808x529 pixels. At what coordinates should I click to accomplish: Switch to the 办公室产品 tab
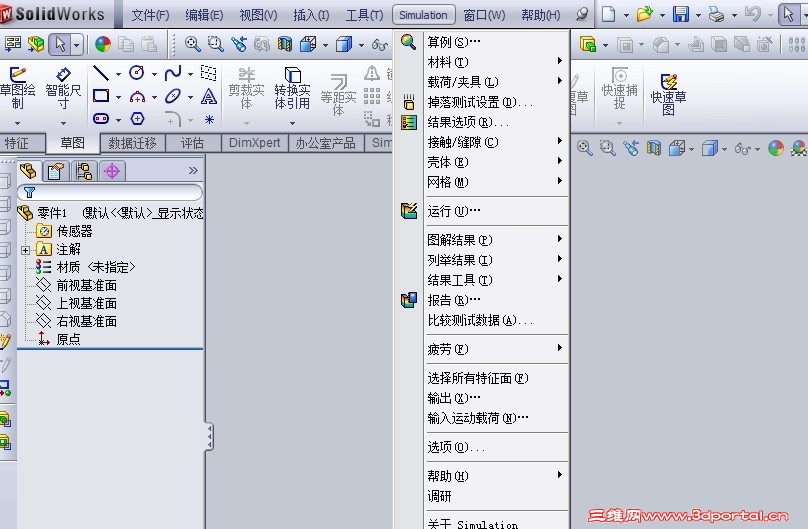pos(325,143)
